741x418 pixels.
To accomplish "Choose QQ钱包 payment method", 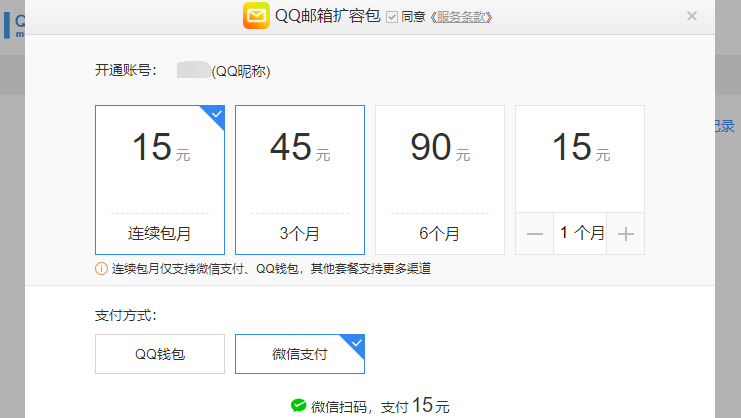I will 160,354.
